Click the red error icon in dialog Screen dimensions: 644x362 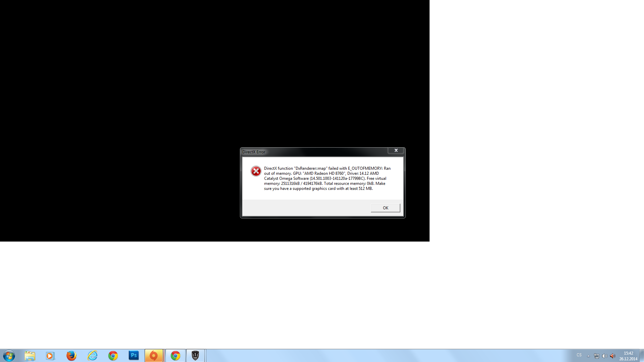click(256, 171)
